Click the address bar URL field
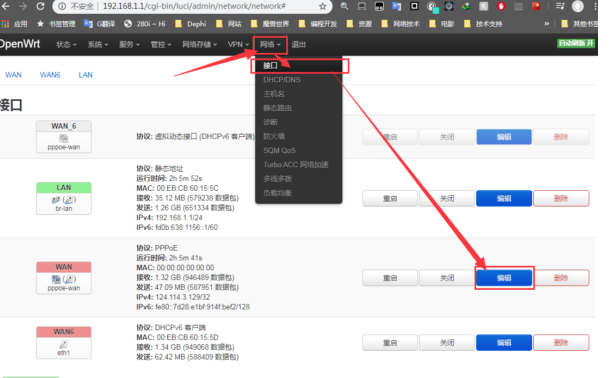615x378 pixels. [194, 6]
